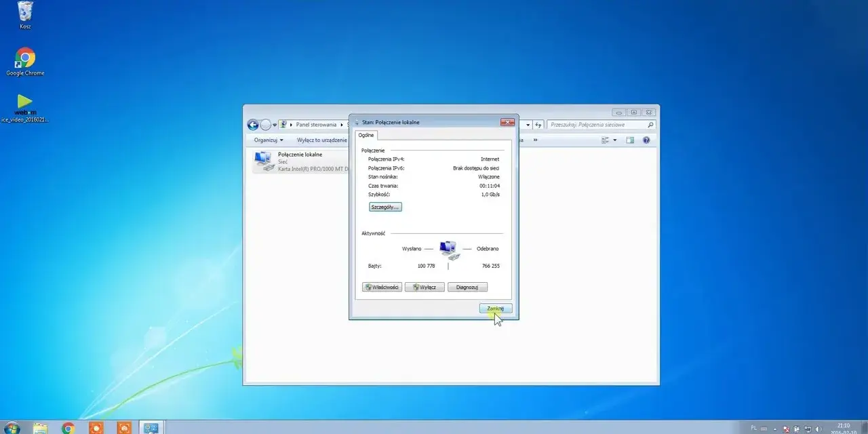Refresh the Explorer address bar
This screenshot has width=868, height=434.
click(538, 125)
